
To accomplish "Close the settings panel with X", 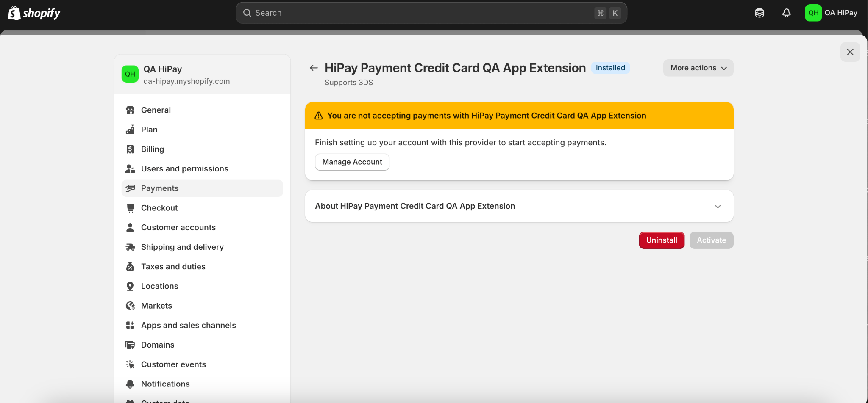I will (x=850, y=52).
